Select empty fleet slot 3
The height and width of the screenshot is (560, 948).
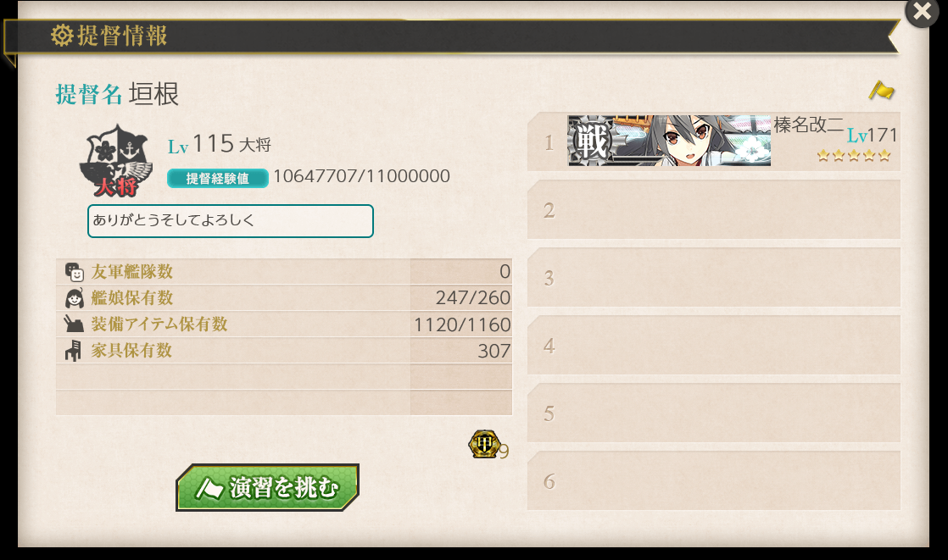tap(714, 277)
